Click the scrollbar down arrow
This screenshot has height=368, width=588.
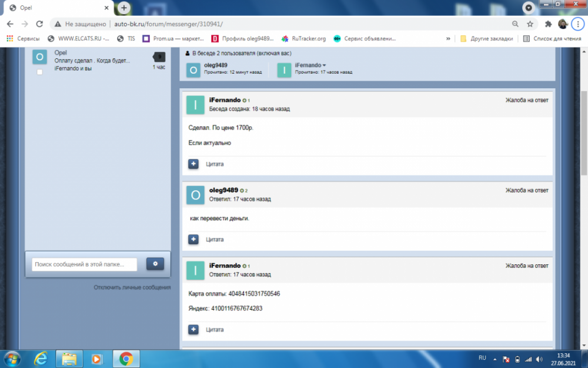[584, 346]
